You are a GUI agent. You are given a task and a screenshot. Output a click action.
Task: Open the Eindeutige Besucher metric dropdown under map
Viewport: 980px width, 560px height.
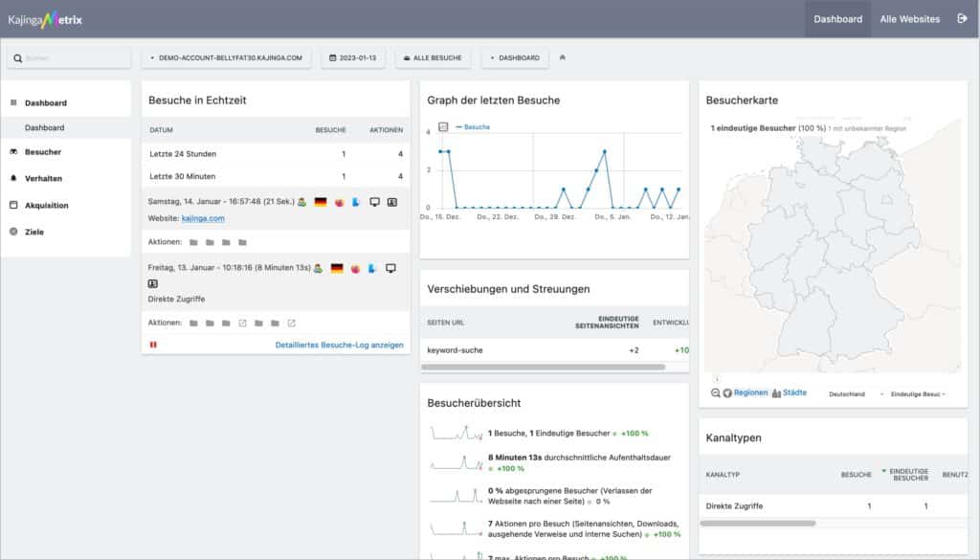coord(918,394)
